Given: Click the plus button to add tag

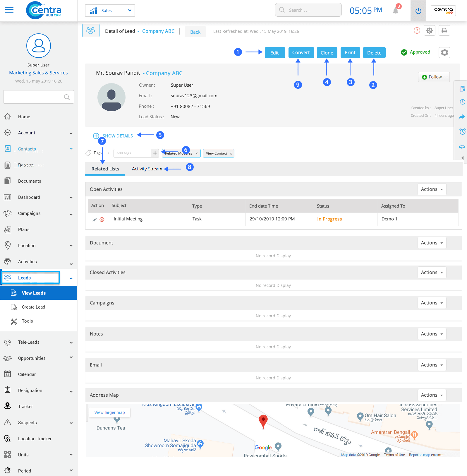Looking at the screenshot, I should point(155,153).
